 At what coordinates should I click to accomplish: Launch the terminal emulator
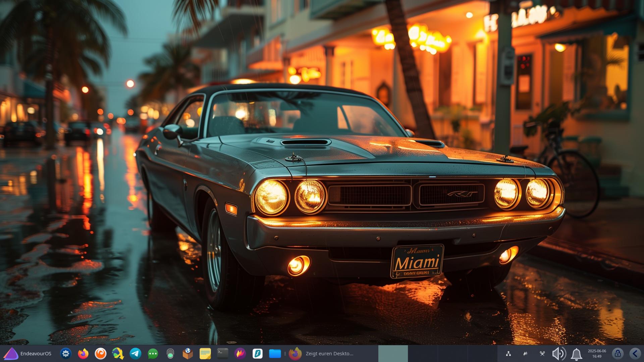223,354
